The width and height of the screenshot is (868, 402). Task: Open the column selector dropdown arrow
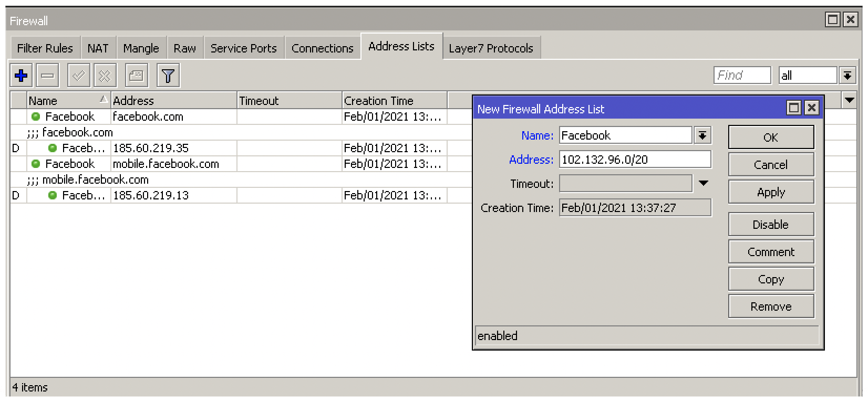849,100
